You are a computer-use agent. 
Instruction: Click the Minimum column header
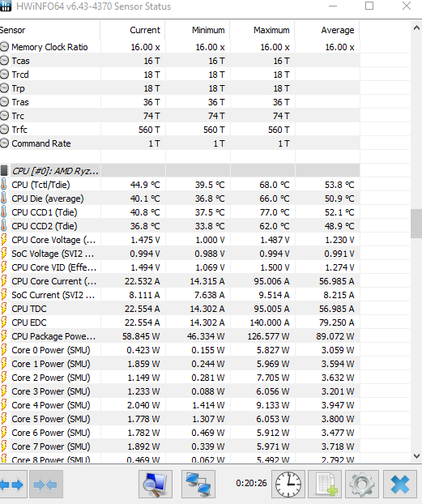pos(198,30)
